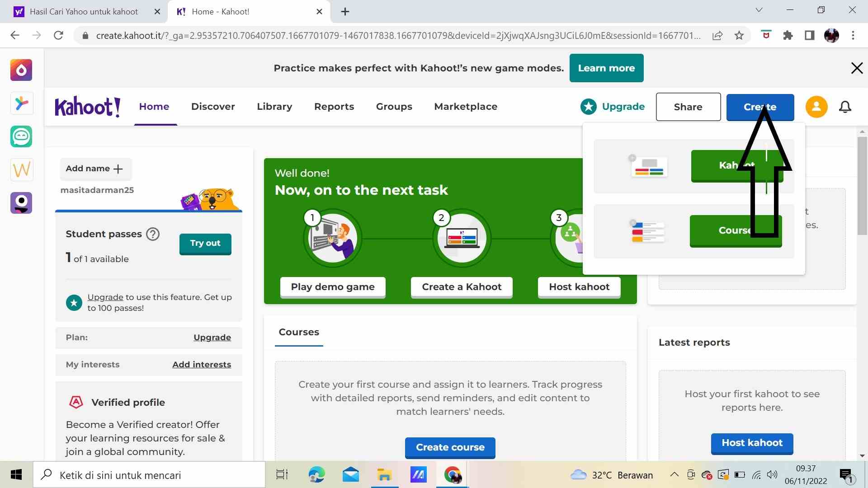
Task: Close the promo banner with X
Action: click(857, 68)
